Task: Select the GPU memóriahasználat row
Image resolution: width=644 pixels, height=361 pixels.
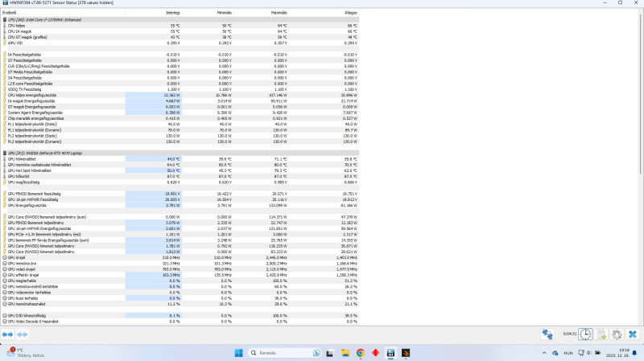Action: click(180, 304)
